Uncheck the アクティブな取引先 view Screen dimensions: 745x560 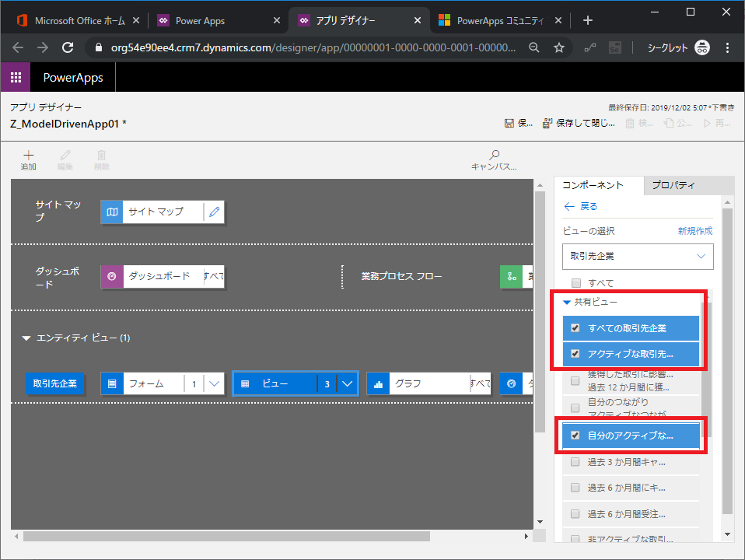pyautogui.click(x=575, y=354)
